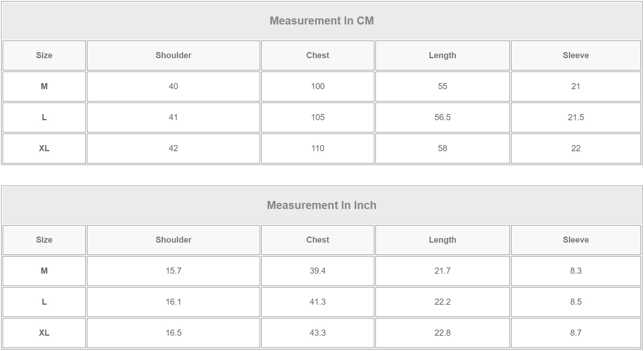Click the Length header in the Inch table
Screen dimensions: 644x351
click(442, 240)
